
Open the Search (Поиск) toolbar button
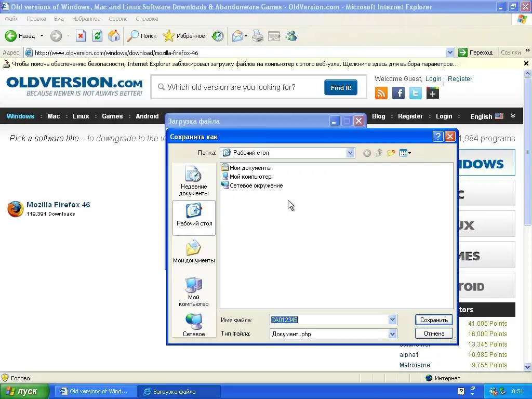click(x=142, y=36)
